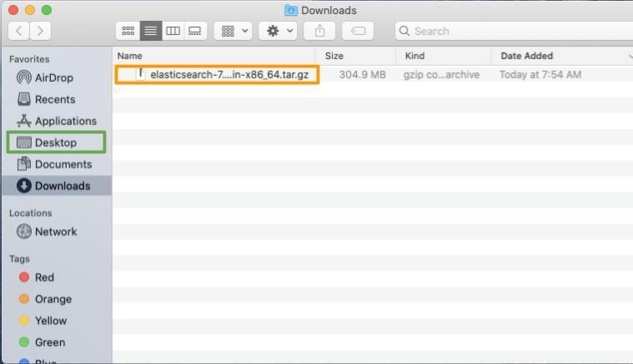The width and height of the screenshot is (633, 364).
Task: Open Network under Locations
Action: (x=57, y=232)
